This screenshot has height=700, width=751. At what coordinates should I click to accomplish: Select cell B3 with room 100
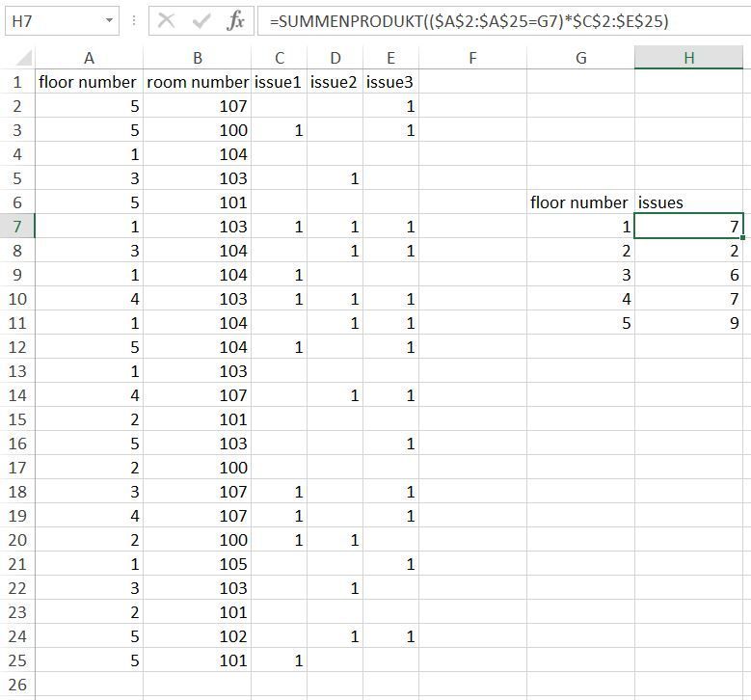pyautogui.click(x=198, y=130)
